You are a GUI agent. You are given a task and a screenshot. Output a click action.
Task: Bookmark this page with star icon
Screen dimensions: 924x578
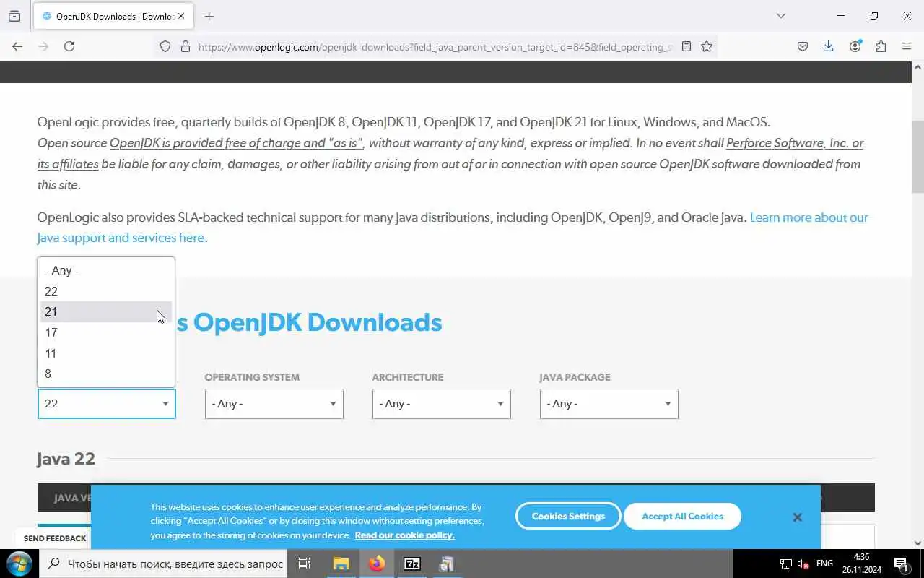coord(707,46)
